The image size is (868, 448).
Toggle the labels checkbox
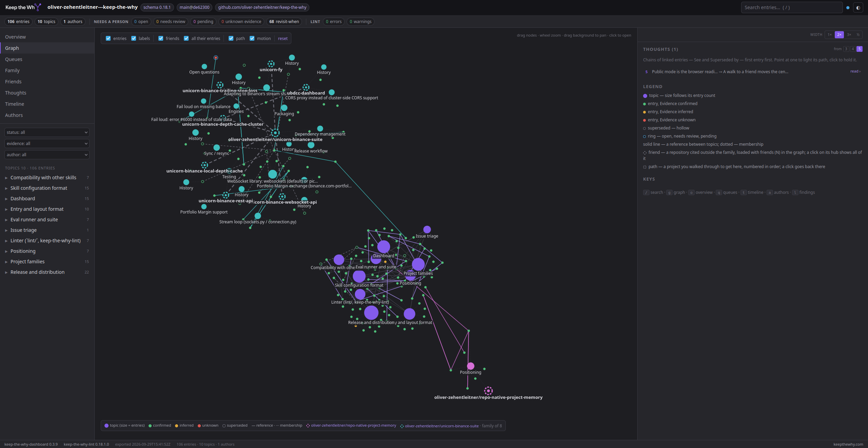coord(134,38)
